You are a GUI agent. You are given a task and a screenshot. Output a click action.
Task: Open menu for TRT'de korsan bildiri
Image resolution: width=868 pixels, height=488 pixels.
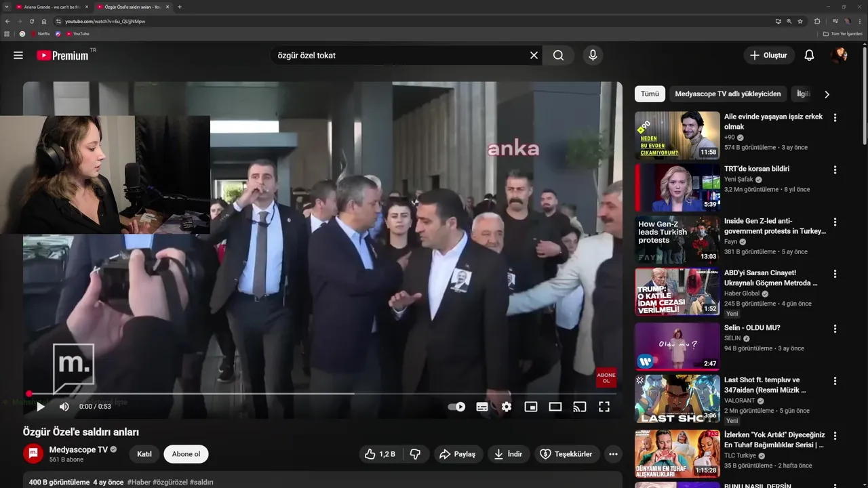[x=835, y=169]
